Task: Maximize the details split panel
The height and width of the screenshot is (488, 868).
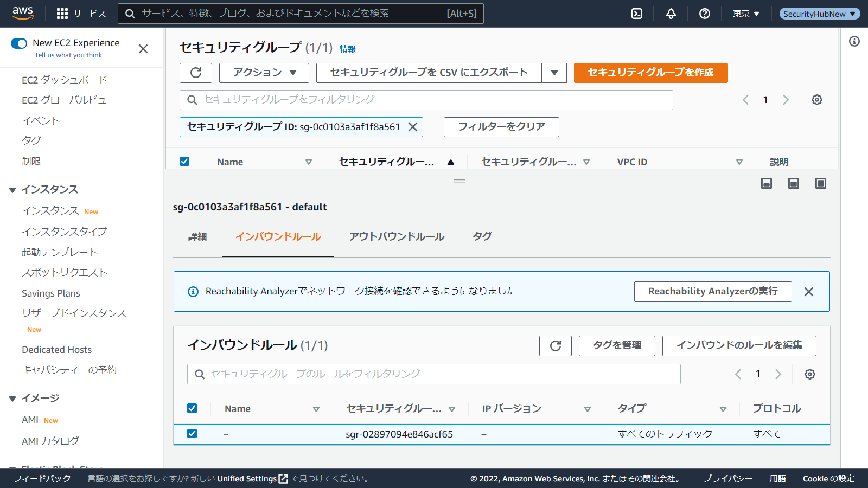Action: pyautogui.click(x=820, y=183)
